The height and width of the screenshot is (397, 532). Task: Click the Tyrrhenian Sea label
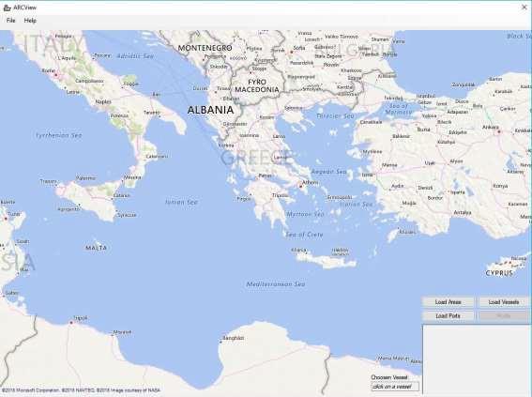(59, 135)
